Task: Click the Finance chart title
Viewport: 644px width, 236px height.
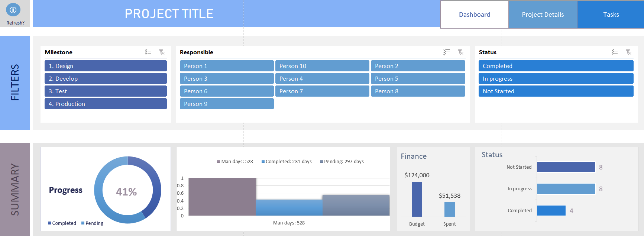Action: 414,156
